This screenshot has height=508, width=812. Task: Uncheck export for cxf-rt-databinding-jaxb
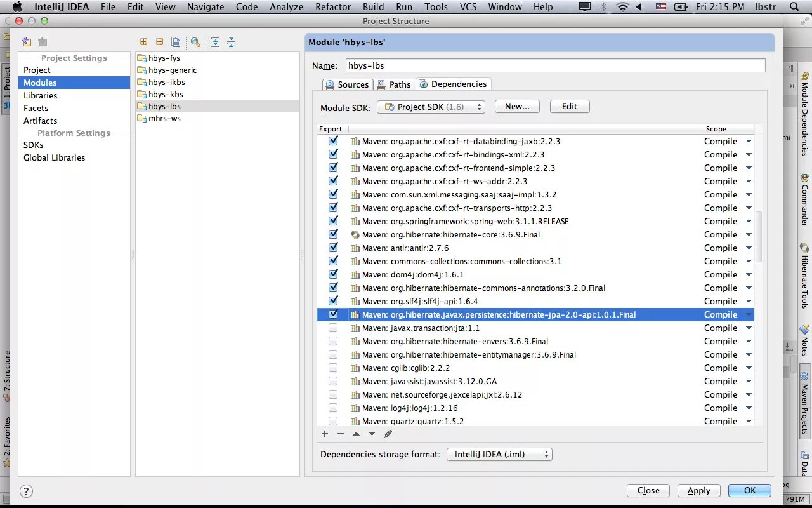click(x=333, y=141)
